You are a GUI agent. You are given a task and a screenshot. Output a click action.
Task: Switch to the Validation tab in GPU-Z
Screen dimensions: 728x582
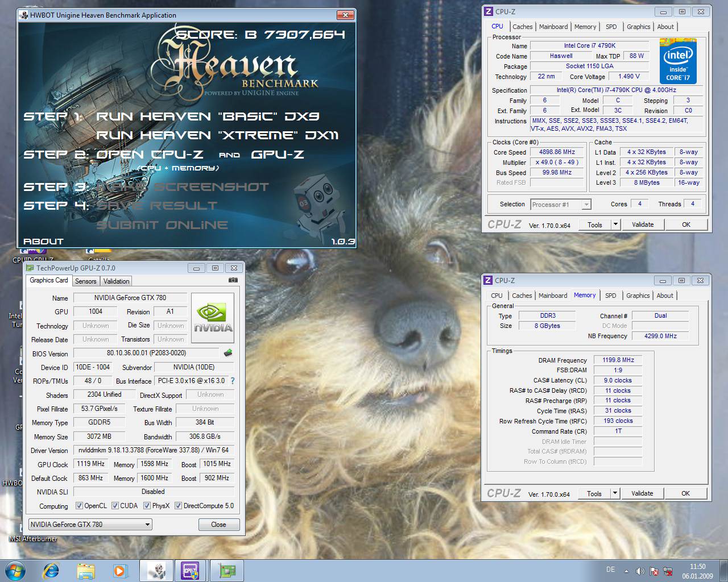pyautogui.click(x=117, y=281)
